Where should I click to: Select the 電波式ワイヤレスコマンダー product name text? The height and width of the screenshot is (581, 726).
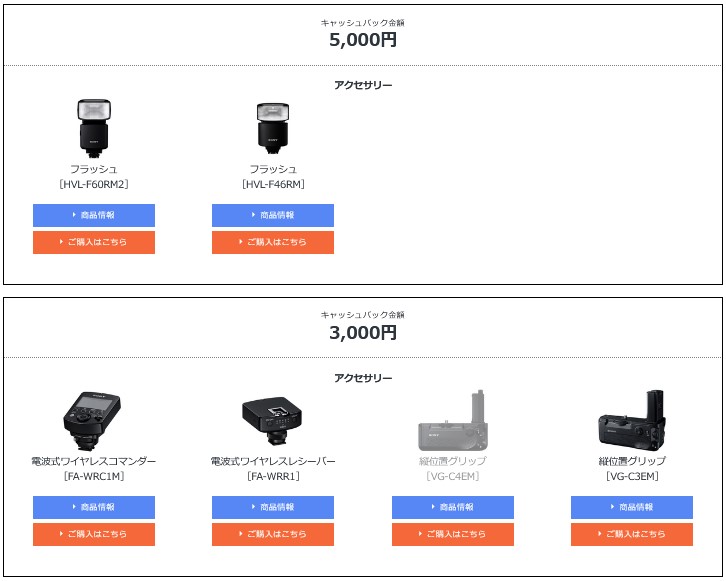click(94, 461)
